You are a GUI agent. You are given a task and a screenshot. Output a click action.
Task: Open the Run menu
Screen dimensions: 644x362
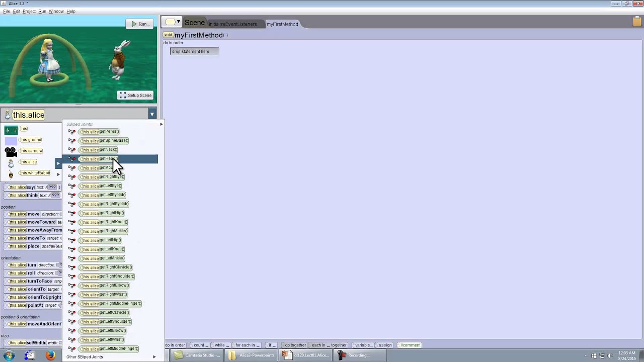coord(42,11)
